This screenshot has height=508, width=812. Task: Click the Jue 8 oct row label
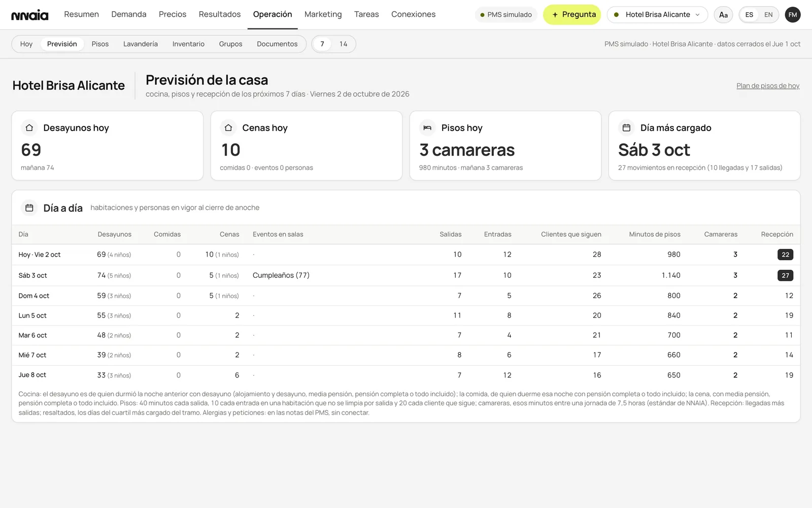click(x=32, y=375)
